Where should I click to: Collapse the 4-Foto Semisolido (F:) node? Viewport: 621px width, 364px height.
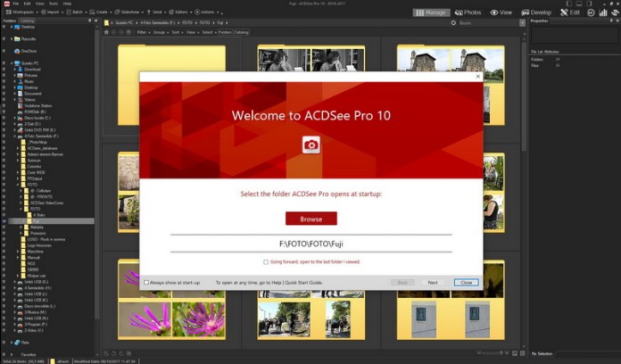(14, 136)
